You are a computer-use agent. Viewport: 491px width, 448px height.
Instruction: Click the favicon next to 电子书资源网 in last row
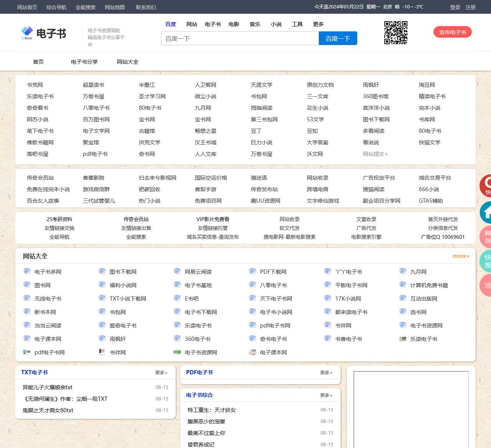pos(177,352)
